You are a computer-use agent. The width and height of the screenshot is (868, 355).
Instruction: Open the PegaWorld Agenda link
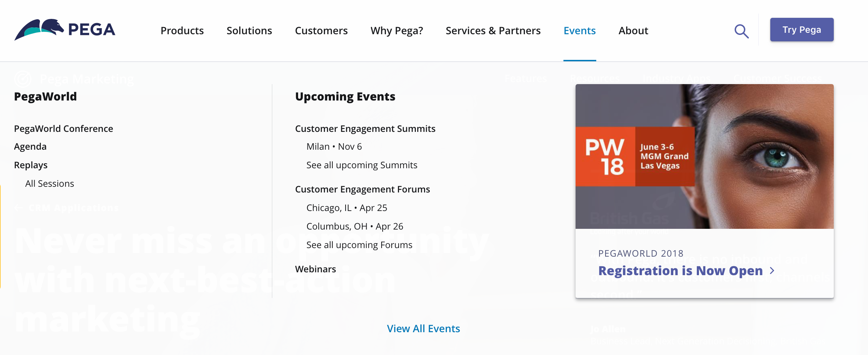(x=30, y=146)
